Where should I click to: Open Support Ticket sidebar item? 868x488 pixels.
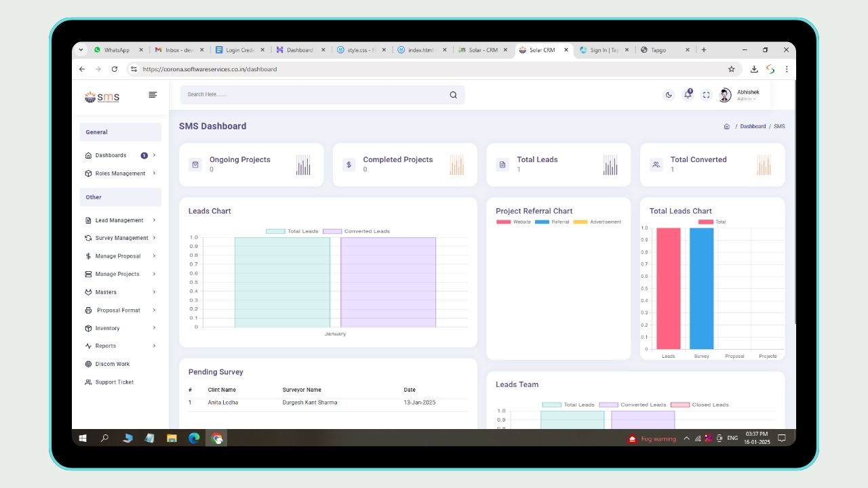[114, 382]
